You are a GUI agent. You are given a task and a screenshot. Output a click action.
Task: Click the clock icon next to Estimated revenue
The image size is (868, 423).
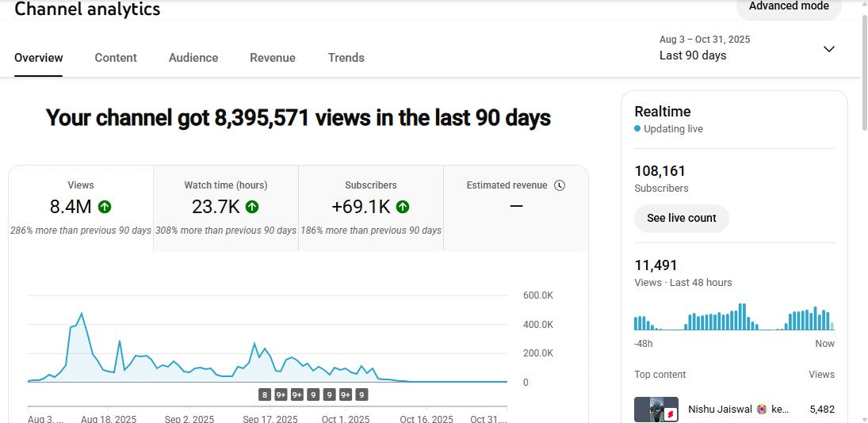(560, 185)
